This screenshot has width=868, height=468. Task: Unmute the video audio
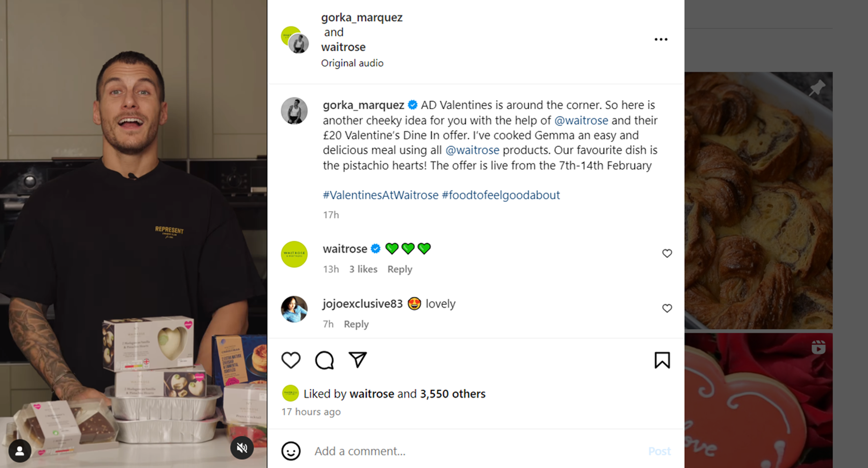coord(242,447)
